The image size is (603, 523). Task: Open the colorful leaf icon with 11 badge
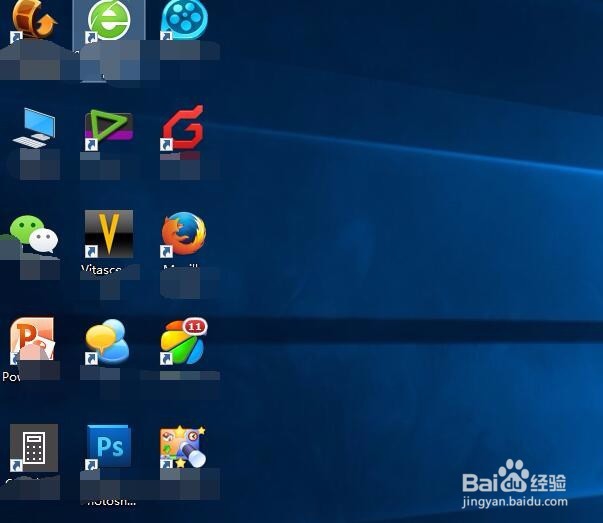coord(183,341)
